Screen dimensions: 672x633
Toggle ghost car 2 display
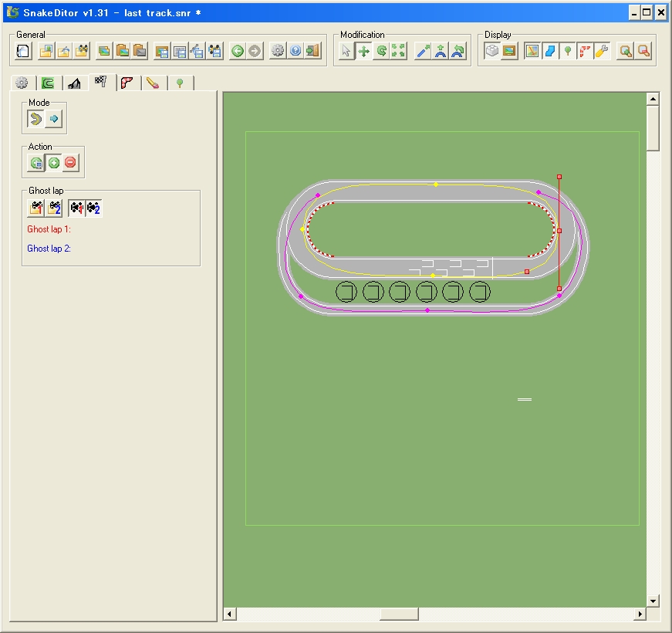click(x=93, y=208)
